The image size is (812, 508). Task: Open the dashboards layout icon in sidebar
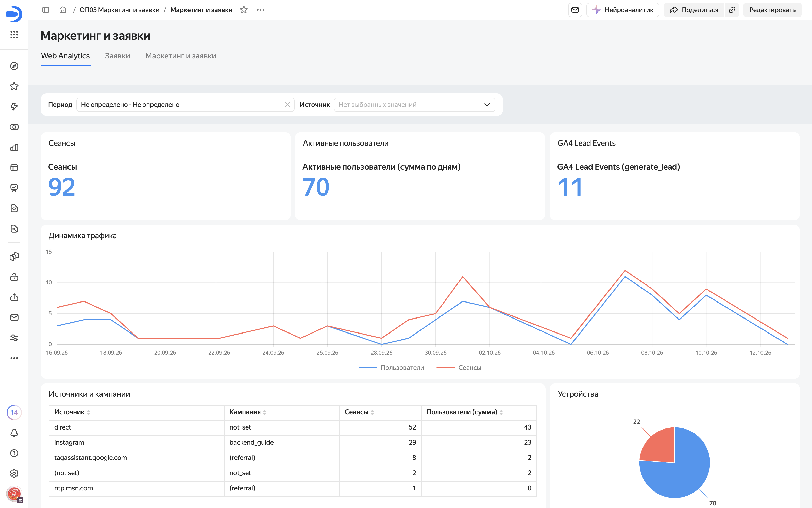point(14,168)
